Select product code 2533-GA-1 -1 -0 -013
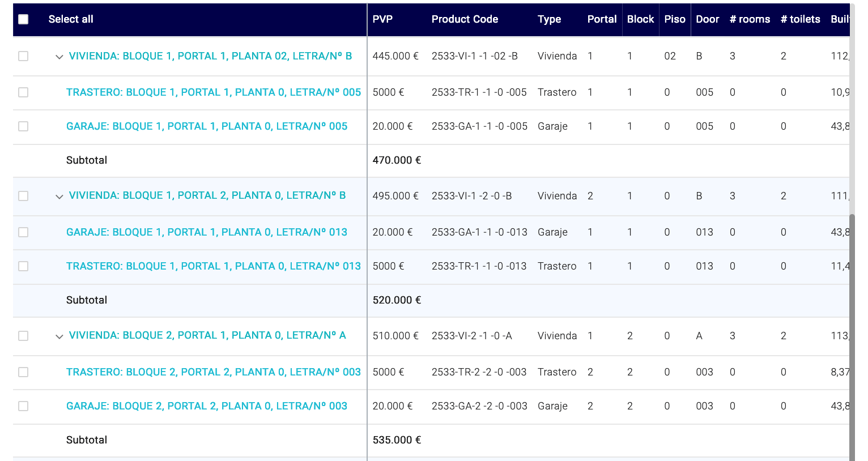Viewport: 868px width, 461px height. [x=479, y=232]
